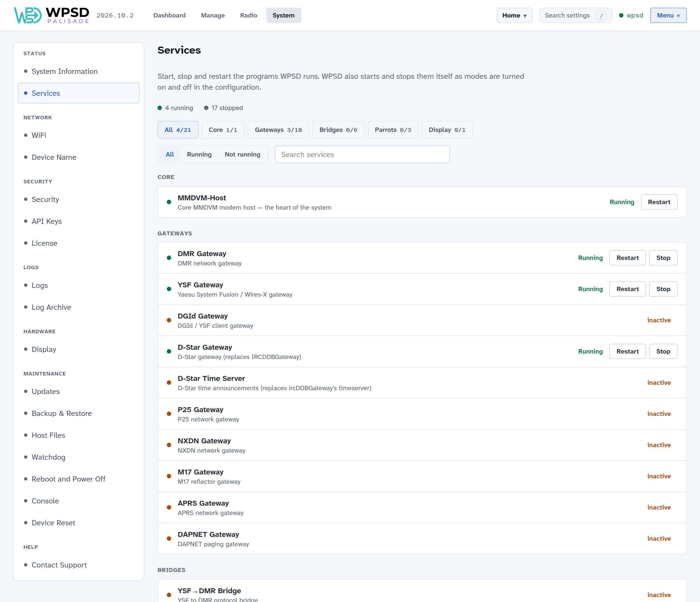
Task: Click in the Search services box
Action: point(362,155)
